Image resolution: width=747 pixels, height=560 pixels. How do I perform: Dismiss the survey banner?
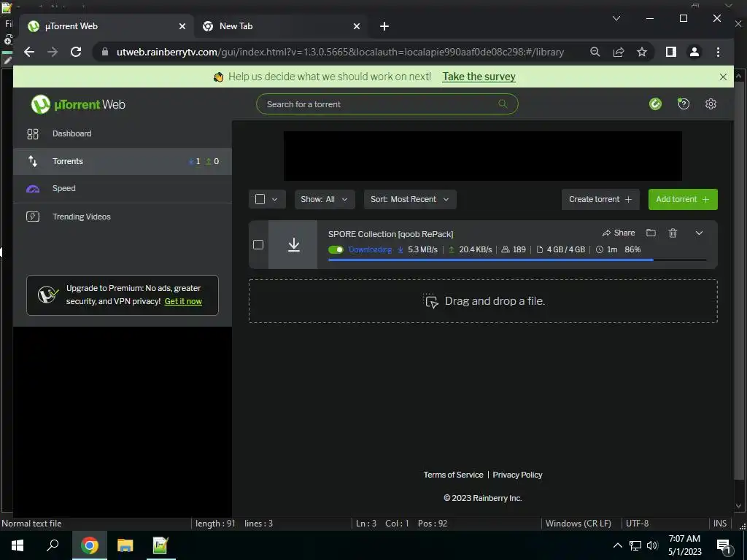[x=723, y=77]
